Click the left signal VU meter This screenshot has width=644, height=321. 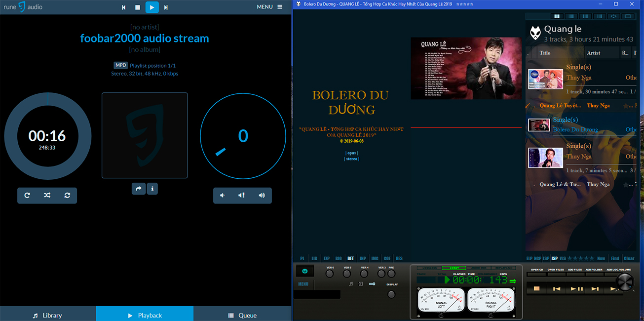tap(441, 300)
